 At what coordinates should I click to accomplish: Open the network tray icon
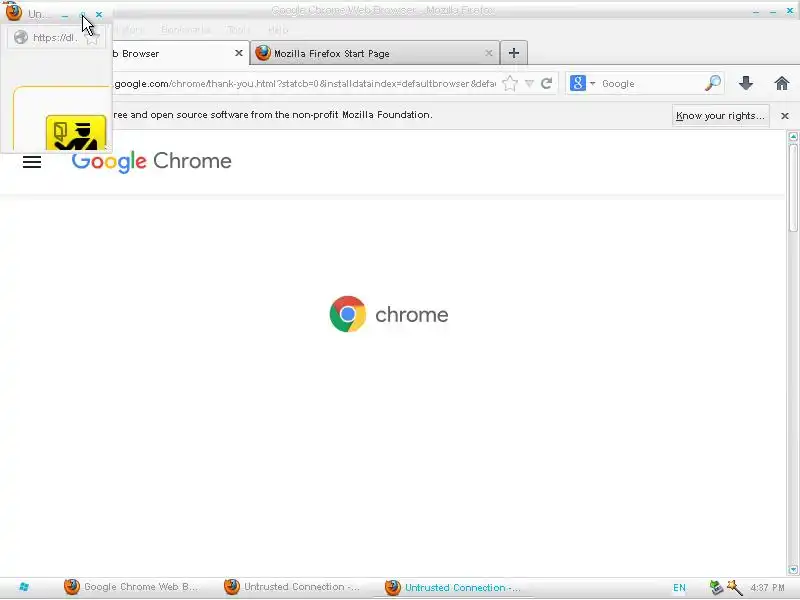(716, 588)
